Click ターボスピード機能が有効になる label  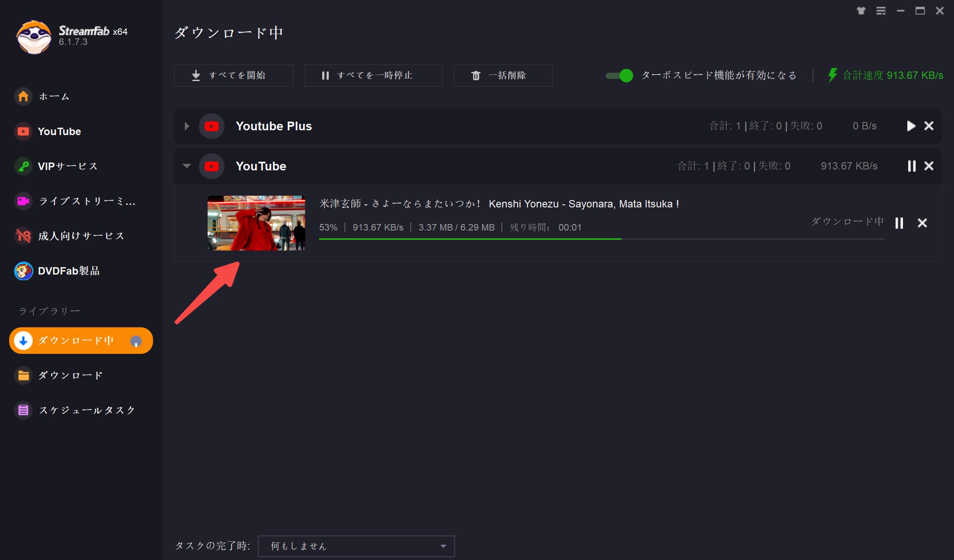[x=719, y=75]
